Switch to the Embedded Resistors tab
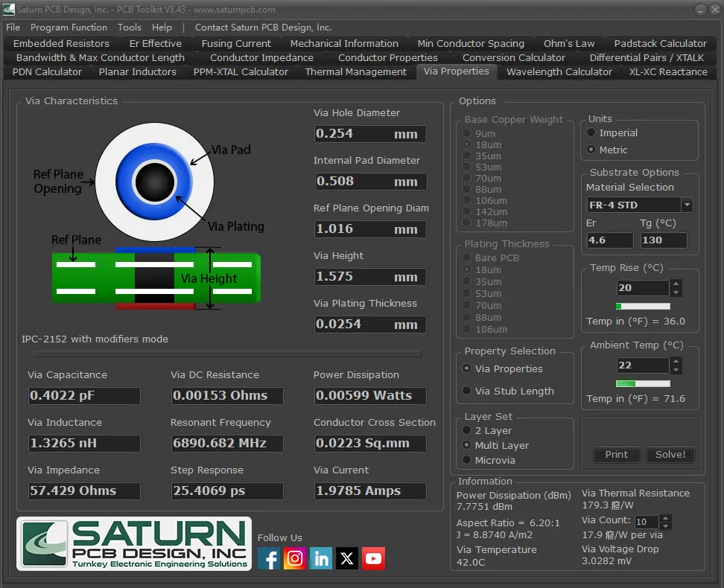 61,43
